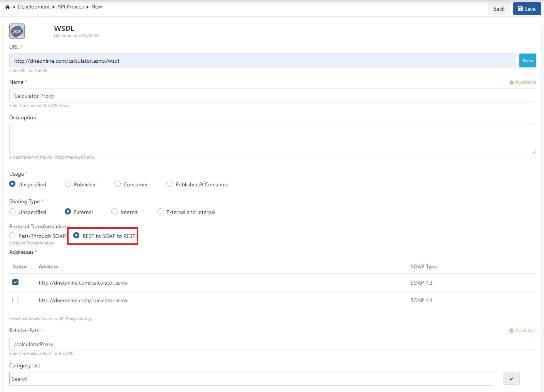This screenshot has width=544, height=392.
Task: Click the SOAP WSDL globe icon
Action: coord(17,31)
